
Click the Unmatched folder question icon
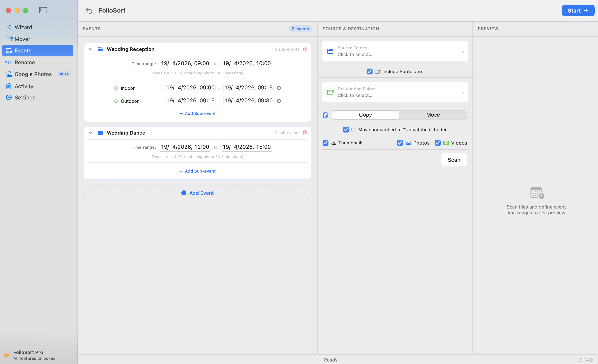pyautogui.click(x=354, y=130)
